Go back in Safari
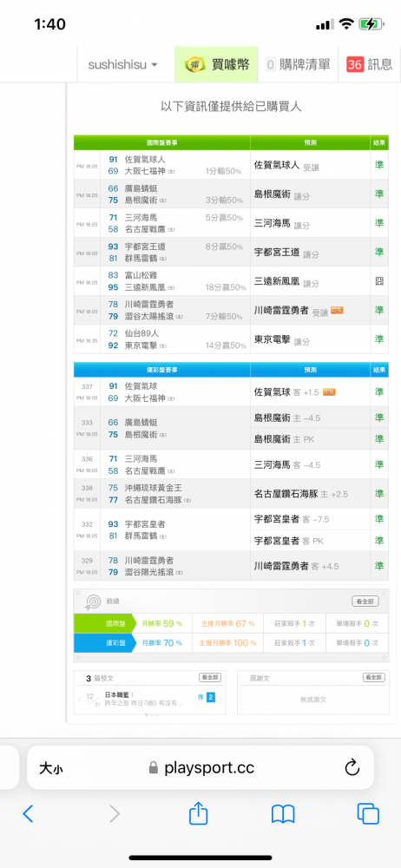 point(29,814)
